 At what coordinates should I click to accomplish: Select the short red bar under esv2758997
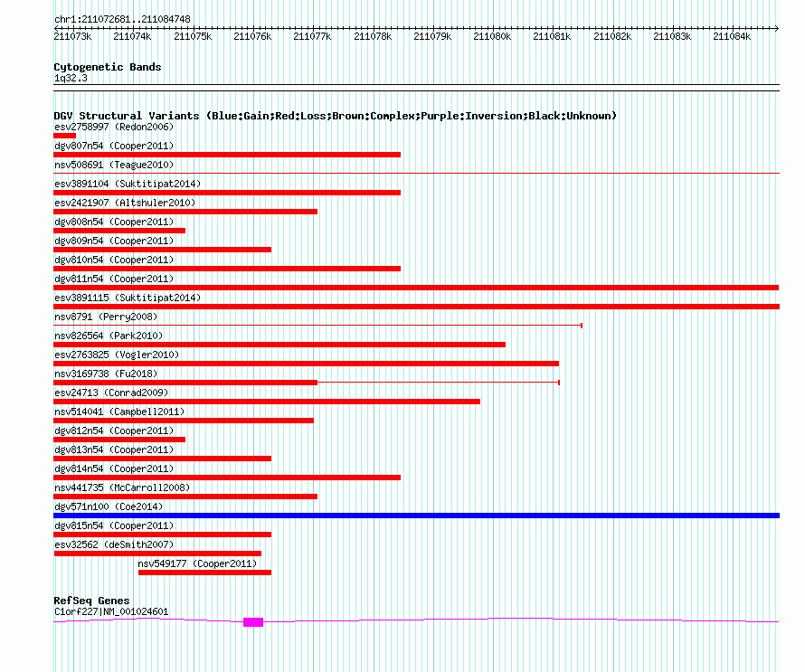65,136
